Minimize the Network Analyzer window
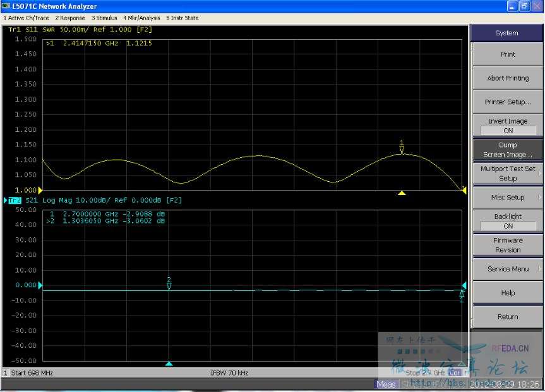Viewport: 545px width, 392px height. click(512, 6)
